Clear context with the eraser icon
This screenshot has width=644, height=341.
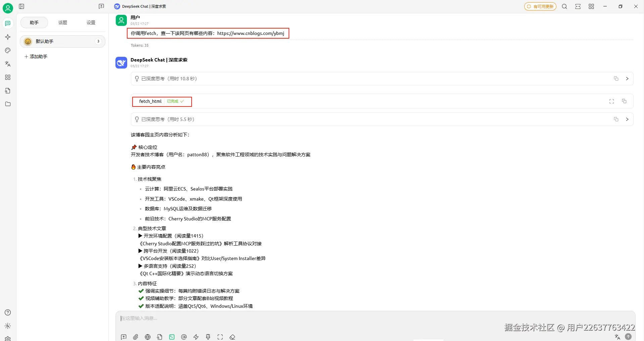point(232,337)
